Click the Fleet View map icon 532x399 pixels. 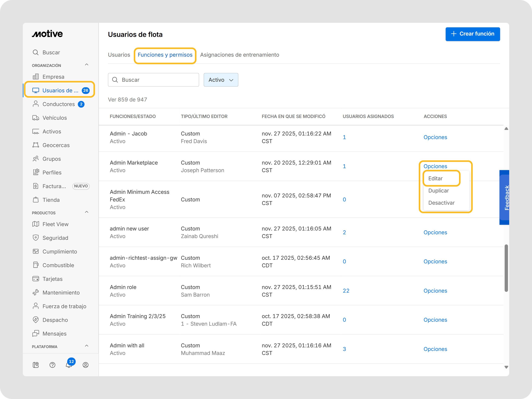point(36,224)
